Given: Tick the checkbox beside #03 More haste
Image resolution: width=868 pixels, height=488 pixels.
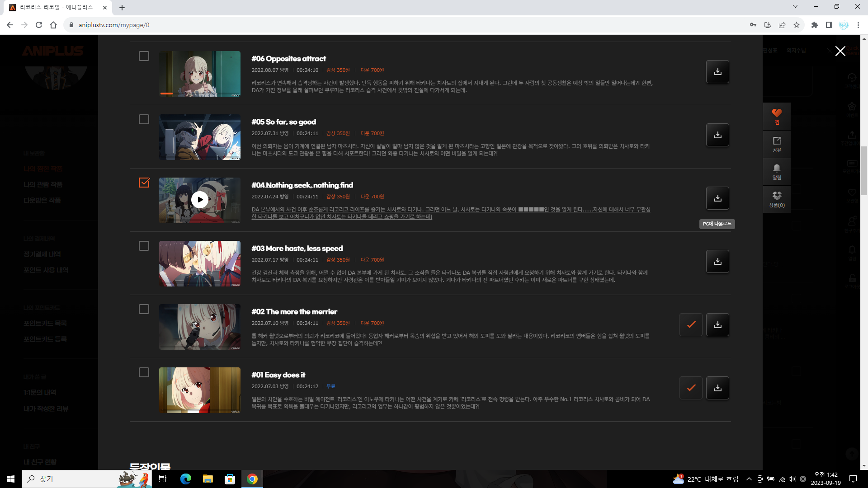Looking at the screenshot, I should click(x=144, y=246).
